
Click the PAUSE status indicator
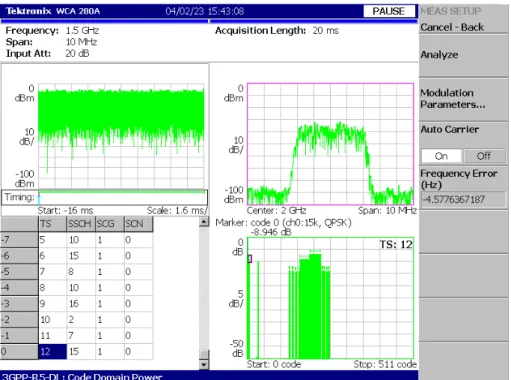(x=389, y=11)
